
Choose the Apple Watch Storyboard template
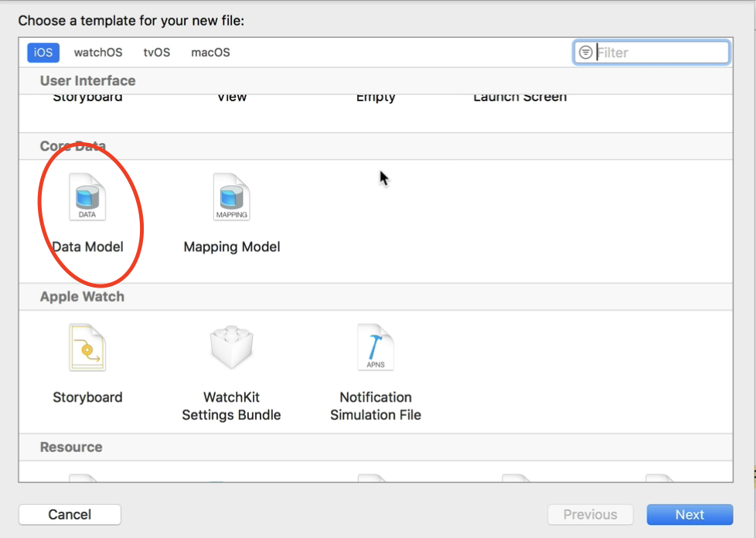point(87,347)
